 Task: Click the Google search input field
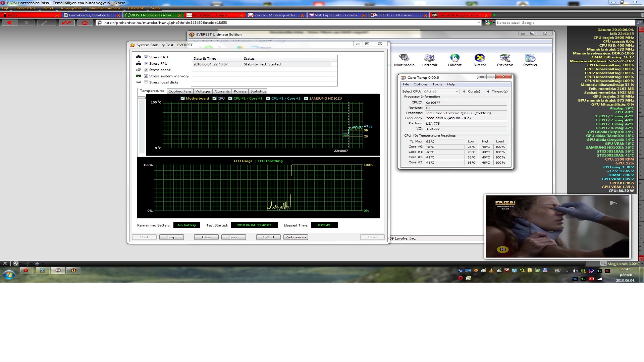point(565,23)
